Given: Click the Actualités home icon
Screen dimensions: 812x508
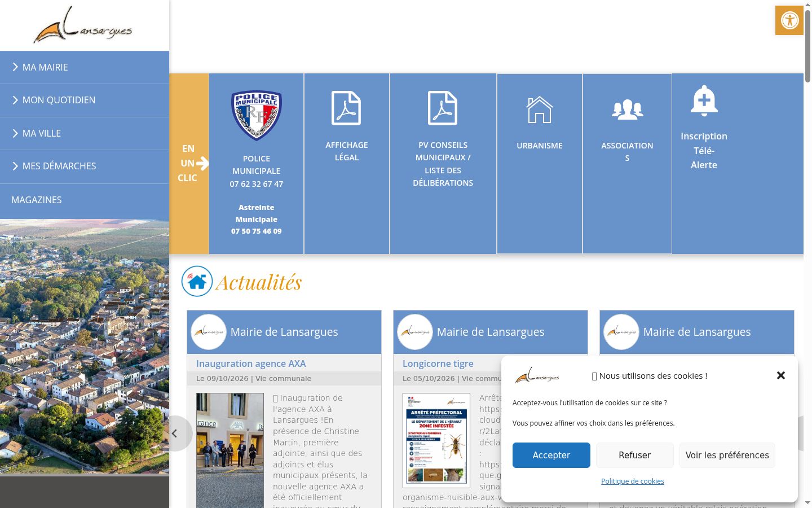Looking at the screenshot, I should tap(197, 281).
